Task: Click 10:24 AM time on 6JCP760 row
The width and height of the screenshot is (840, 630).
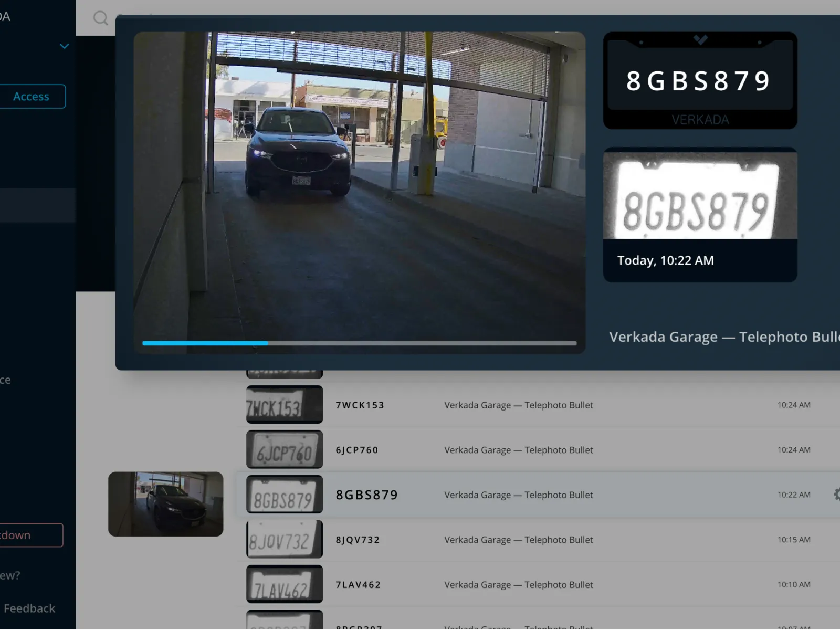Action: click(x=794, y=450)
